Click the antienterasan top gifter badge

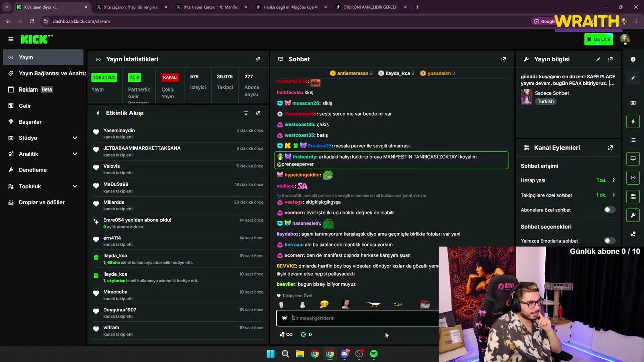point(351,73)
